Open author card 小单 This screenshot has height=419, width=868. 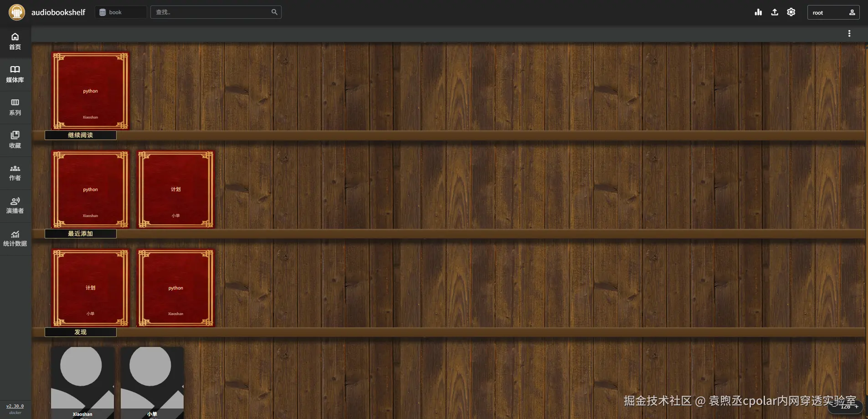coord(152,383)
